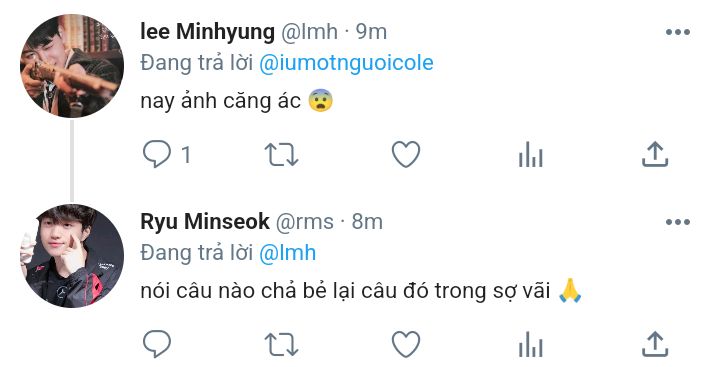This screenshot has height=367, width=720.
Task: View analytics for Ryu Minseok's tweet
Action: click(x=530, y=344)
